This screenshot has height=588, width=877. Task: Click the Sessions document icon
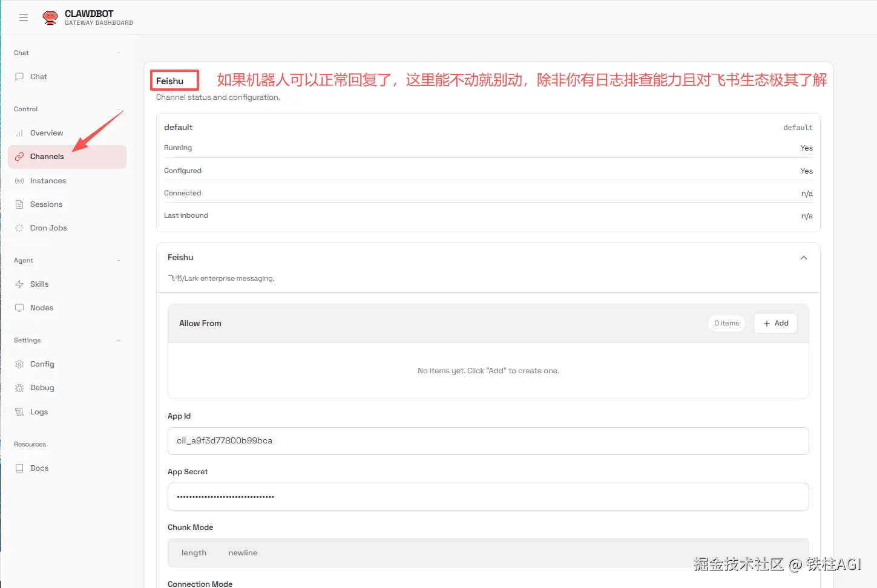[x=19, y=204]
